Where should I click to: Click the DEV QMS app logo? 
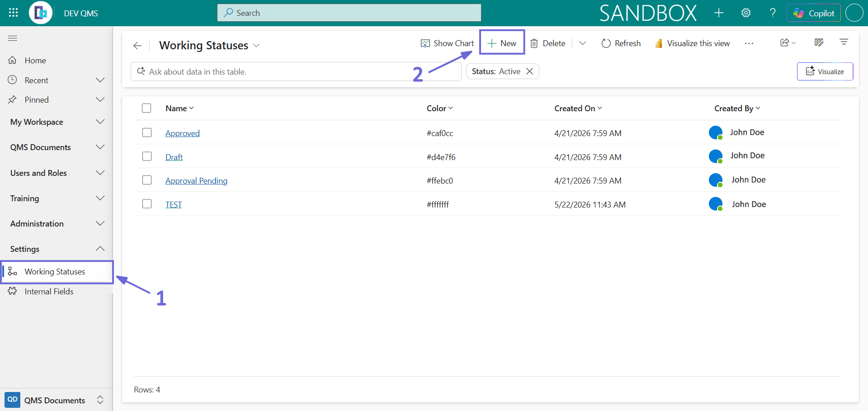coord(41,13)
